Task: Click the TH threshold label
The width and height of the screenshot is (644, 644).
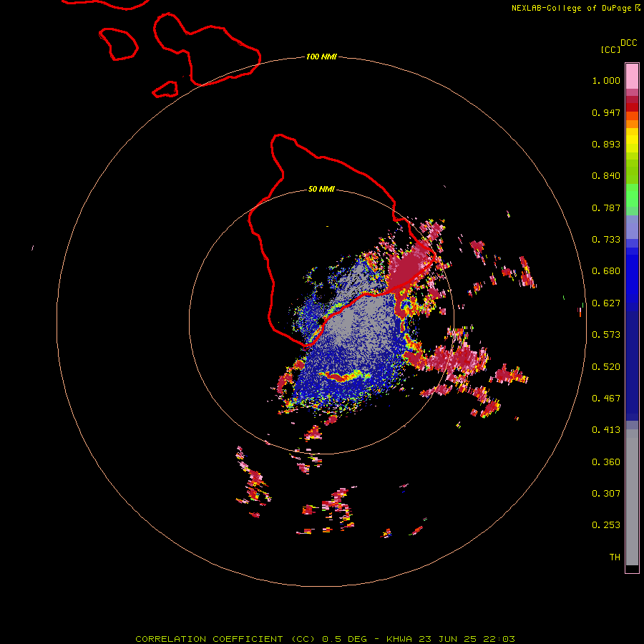Action: [x=615, y=557]
